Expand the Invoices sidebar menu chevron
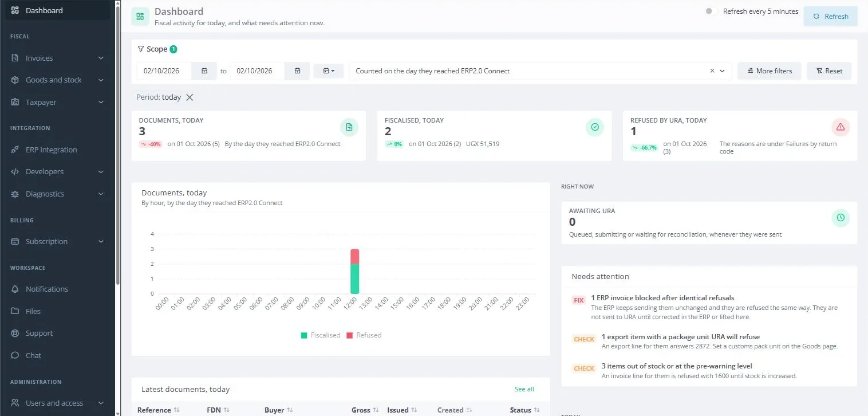This screenshot has width=868, height=416. point(101,58)
